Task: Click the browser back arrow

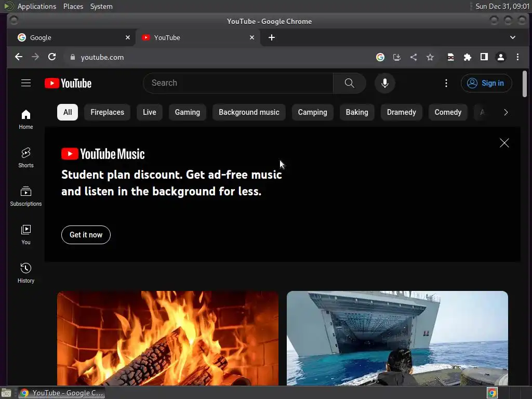Action: click(19, 57)
